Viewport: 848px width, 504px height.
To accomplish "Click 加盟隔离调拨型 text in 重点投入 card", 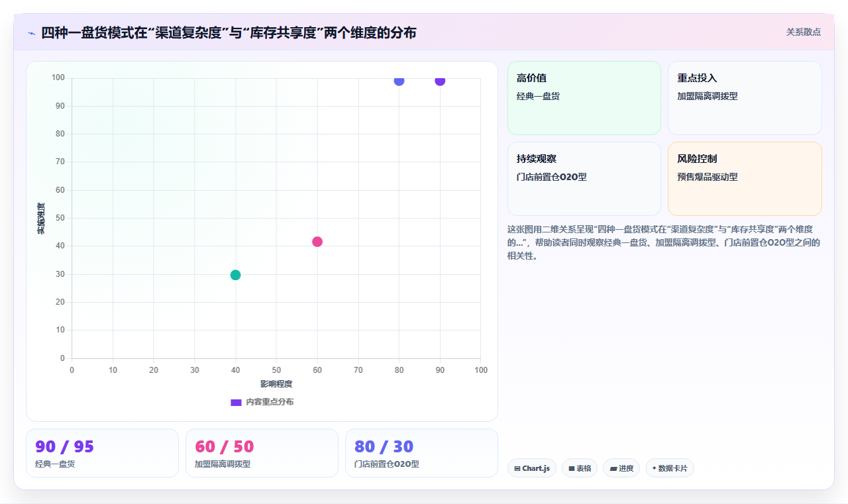I will [x=708, y=96].
